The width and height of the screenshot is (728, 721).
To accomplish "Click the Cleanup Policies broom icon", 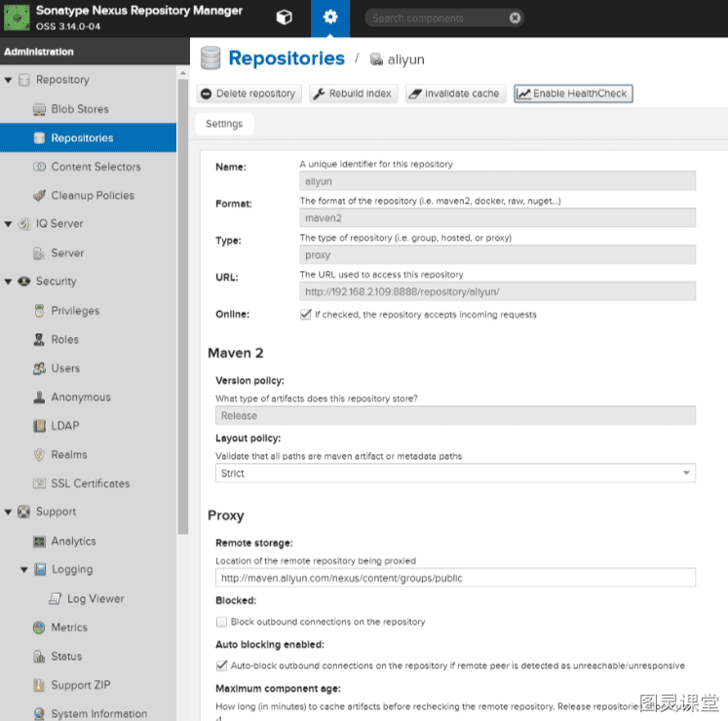I will (39, 196).
